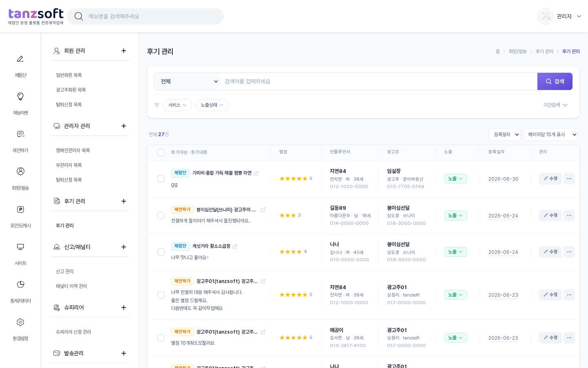Go to 광고주회원 목록 menu item
This screenshot has width=588, height=368.
pyautogui.click(x=71, y=90)
